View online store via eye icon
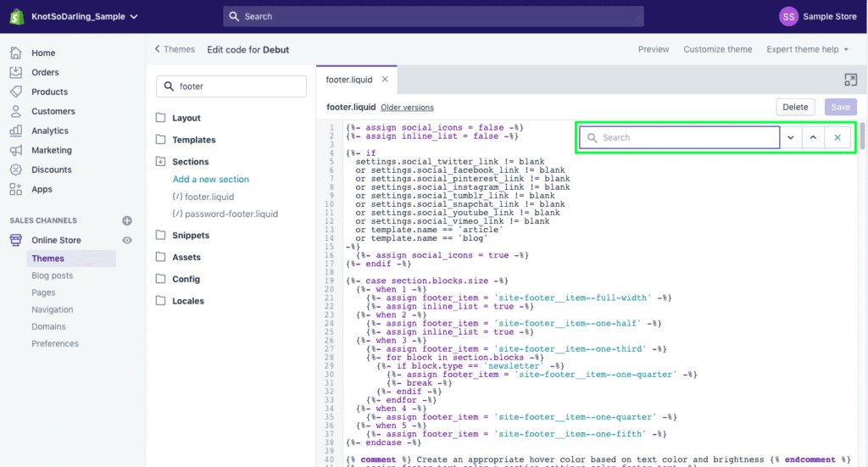The height and width of the screenshot is (467, 868). (127, 240)
